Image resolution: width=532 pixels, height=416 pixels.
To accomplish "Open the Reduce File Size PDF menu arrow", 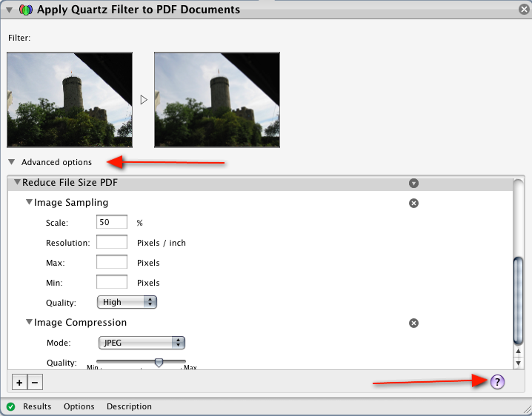I will [413, 184].
